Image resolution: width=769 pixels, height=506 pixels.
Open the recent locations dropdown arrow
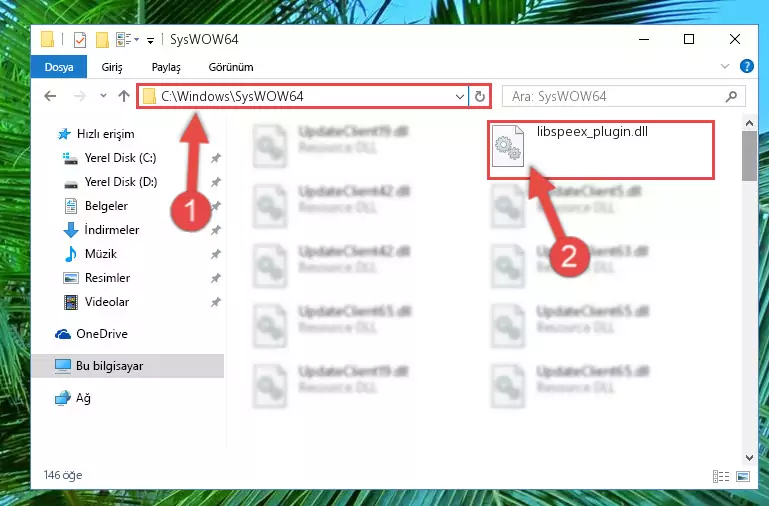[103, 96]
